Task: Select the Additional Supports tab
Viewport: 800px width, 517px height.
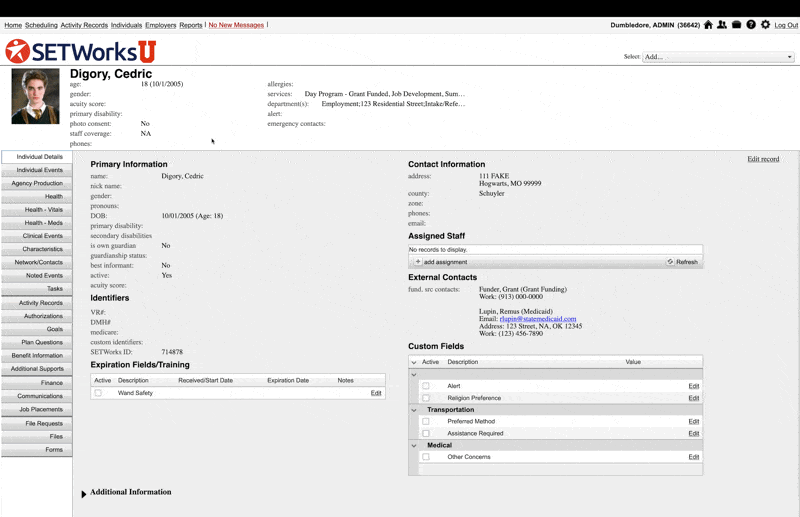Action: pyautogui.click(x=37, y=369)
